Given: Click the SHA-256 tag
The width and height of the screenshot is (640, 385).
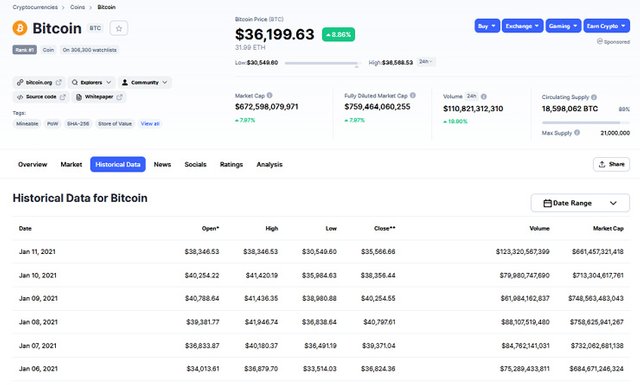Looking at the screenshot, I should [78, 123].
